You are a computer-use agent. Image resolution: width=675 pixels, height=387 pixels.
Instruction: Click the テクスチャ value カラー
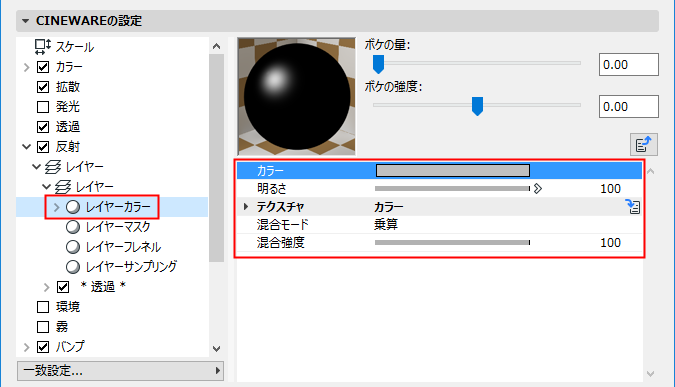388,207
